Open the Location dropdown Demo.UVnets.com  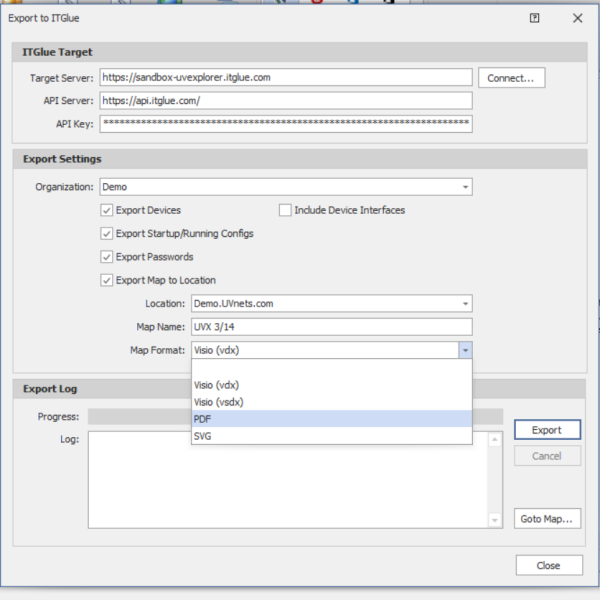point(332,304)
